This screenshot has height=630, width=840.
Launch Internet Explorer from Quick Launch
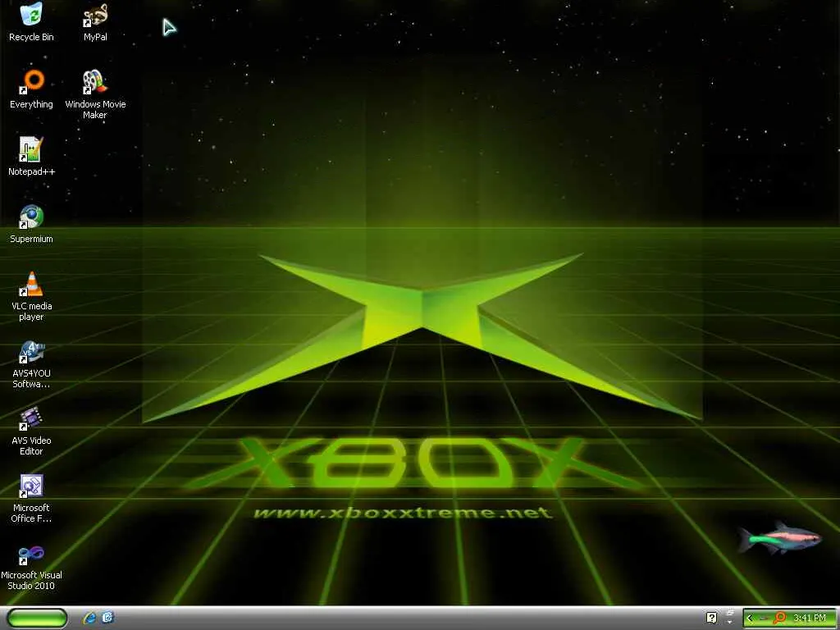coord(89,618)
